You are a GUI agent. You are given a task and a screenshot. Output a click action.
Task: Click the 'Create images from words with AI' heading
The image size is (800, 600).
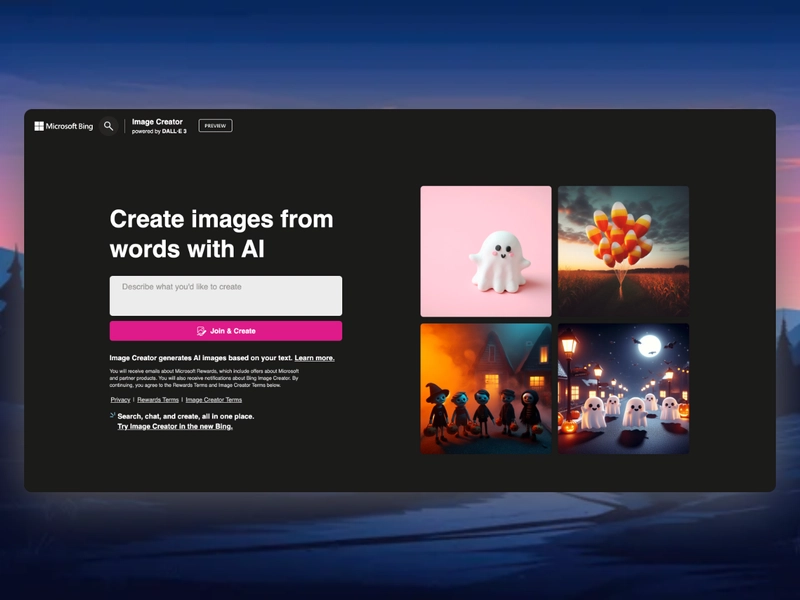[x=221, y=234]
